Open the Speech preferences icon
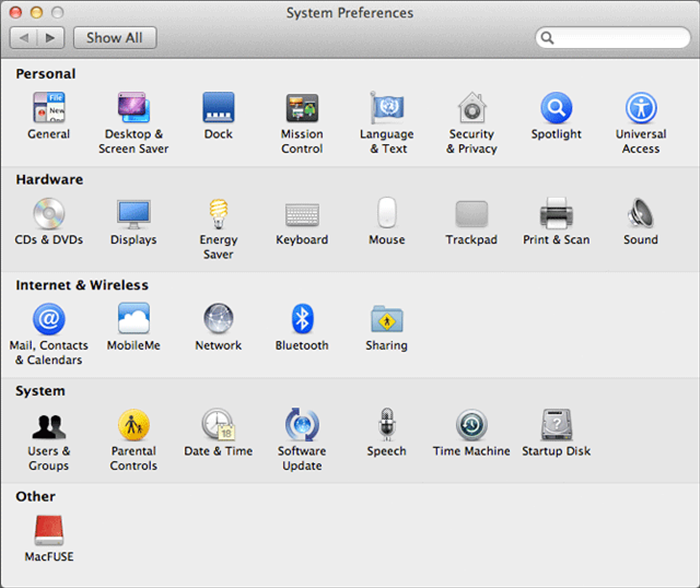 click(x=387, y=424)
